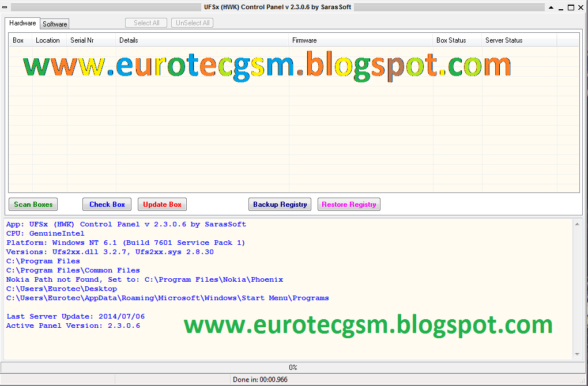Click the 'CPU: GenuineIntel' log line
The width and height of the screenshot is (588, 386).
(x=46, y=233)
